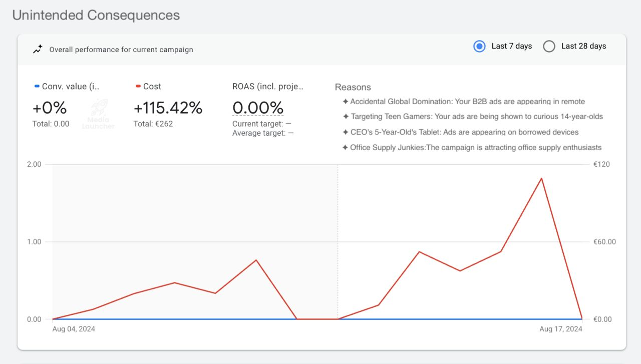Click the Reasons section heading

[353, 87]
